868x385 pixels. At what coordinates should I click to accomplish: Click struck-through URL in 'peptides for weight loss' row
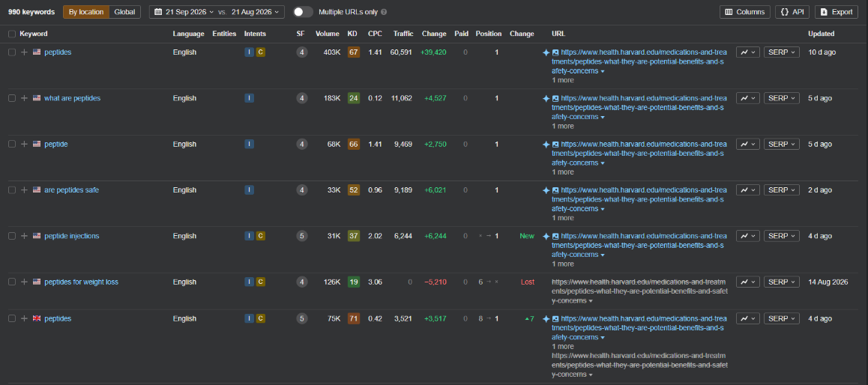point(639,291)
